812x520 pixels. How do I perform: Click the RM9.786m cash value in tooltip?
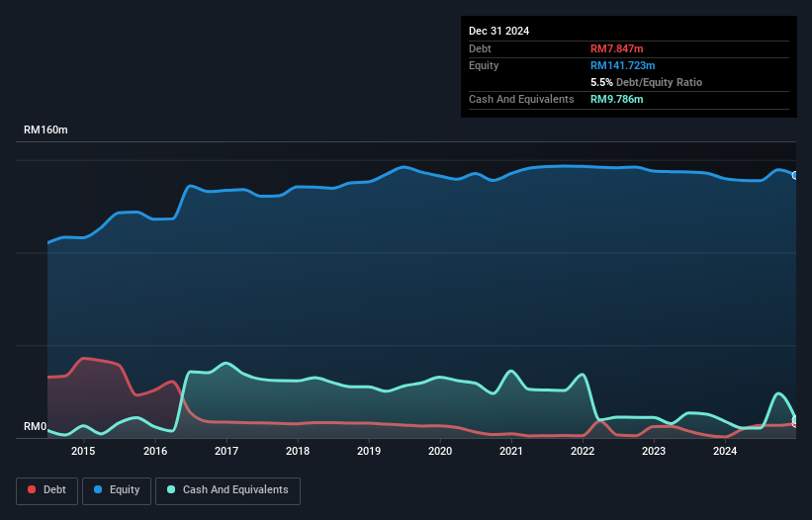(x=617, y=99)
